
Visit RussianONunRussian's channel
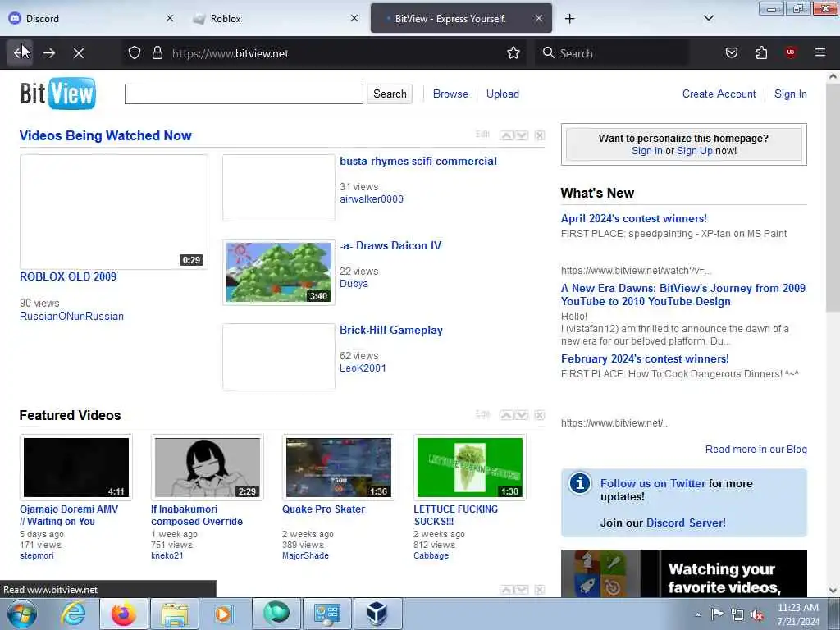pyautogui.click(x=72, y=316)
